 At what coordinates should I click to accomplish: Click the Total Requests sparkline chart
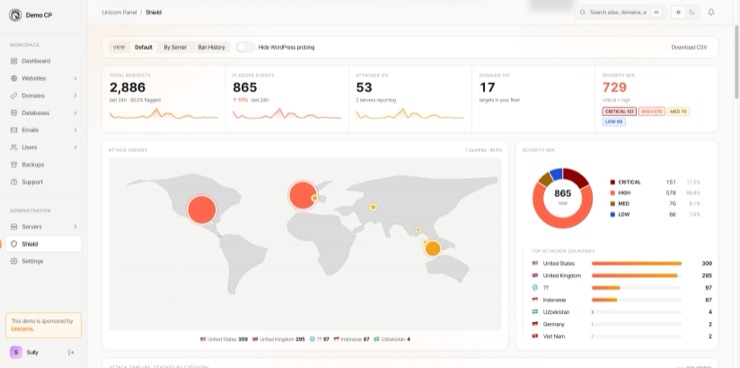click(x=164, y=114)
